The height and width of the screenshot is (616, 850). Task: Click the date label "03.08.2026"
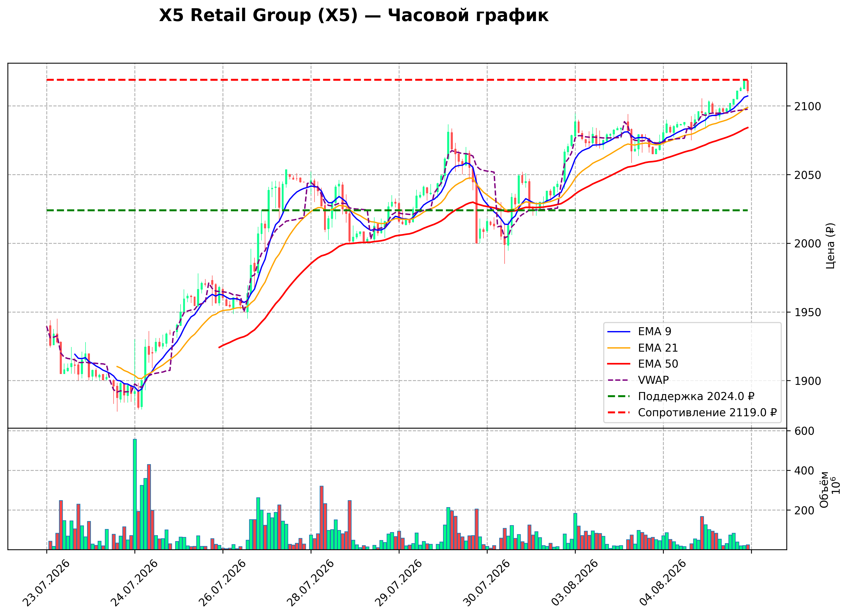pyautogui.click(x=575, y=583)
